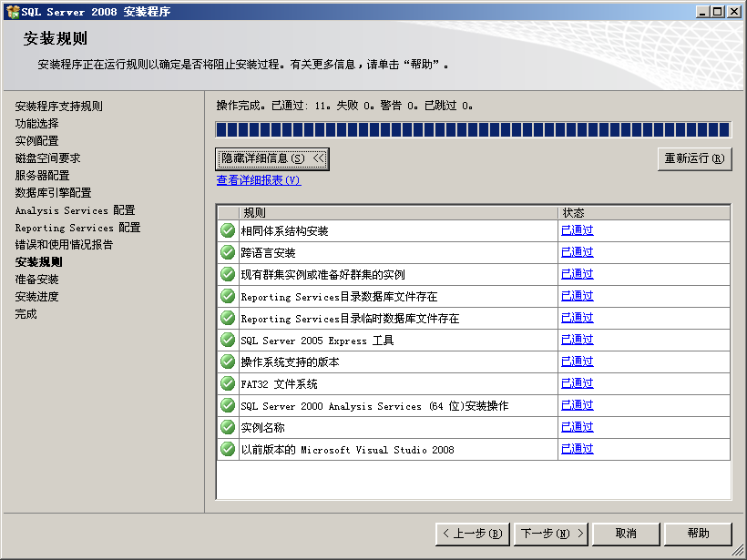Viewport: 747px width, 560px height.
Task: Open 已通过 link for Reporting Services目录临时数据库文件存在
Action: (x=578, y=318)
